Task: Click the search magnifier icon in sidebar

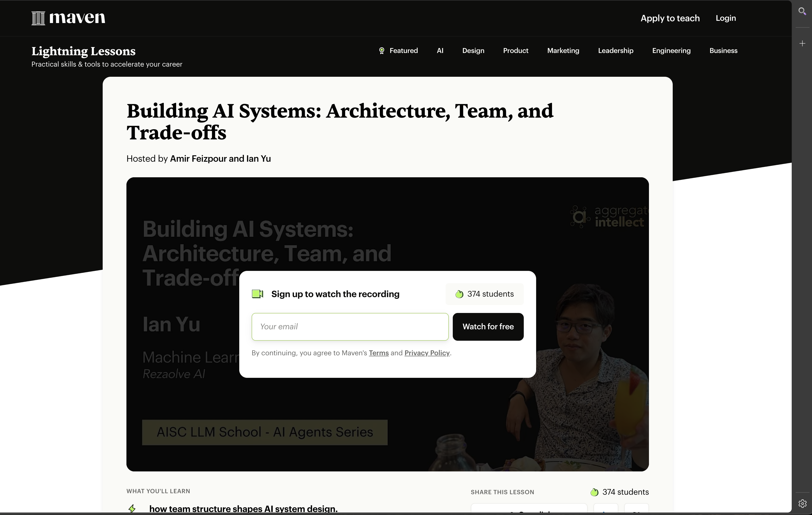Action: click(802, 11)
